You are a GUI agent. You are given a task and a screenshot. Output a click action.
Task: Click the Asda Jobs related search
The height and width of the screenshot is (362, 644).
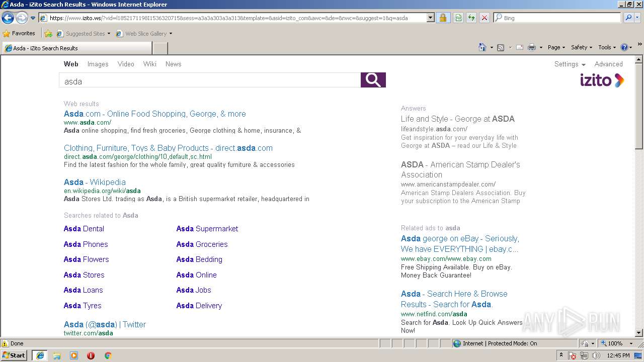(194, 290)
